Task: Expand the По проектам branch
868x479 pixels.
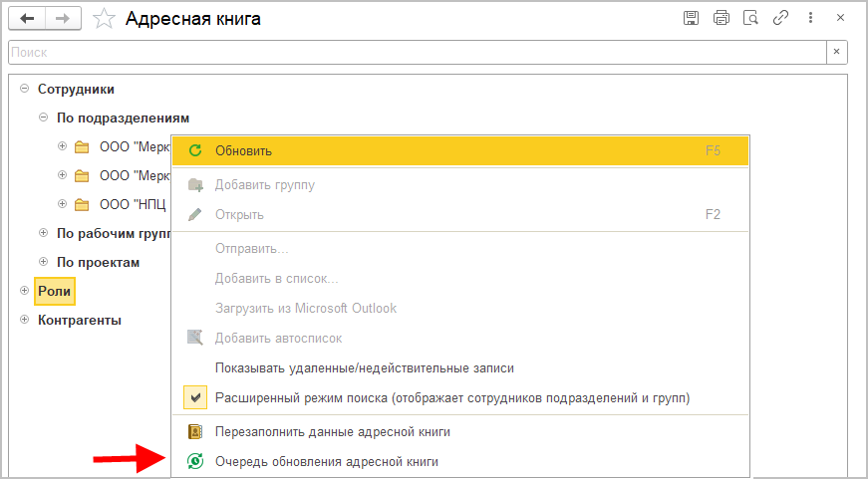Action: (x=43, y=262)
